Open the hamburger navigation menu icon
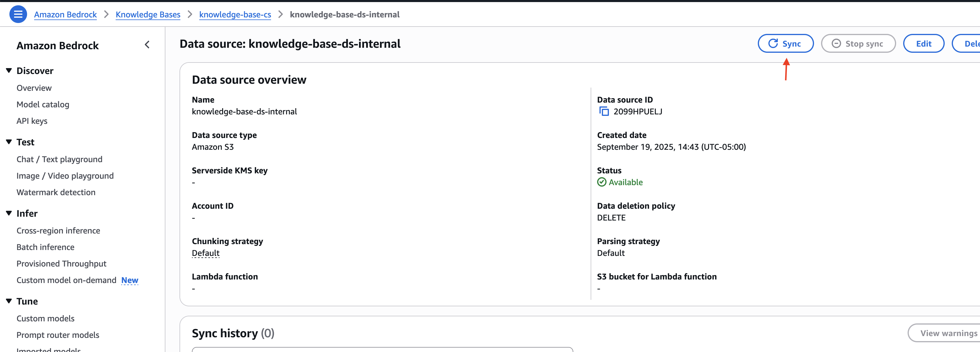 coord(18,14)
